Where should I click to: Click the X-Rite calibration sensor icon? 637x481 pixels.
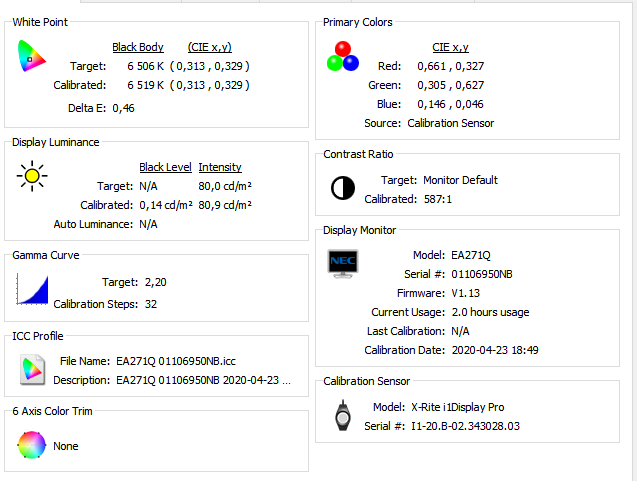pyautogui.click(x=342, y=415)
